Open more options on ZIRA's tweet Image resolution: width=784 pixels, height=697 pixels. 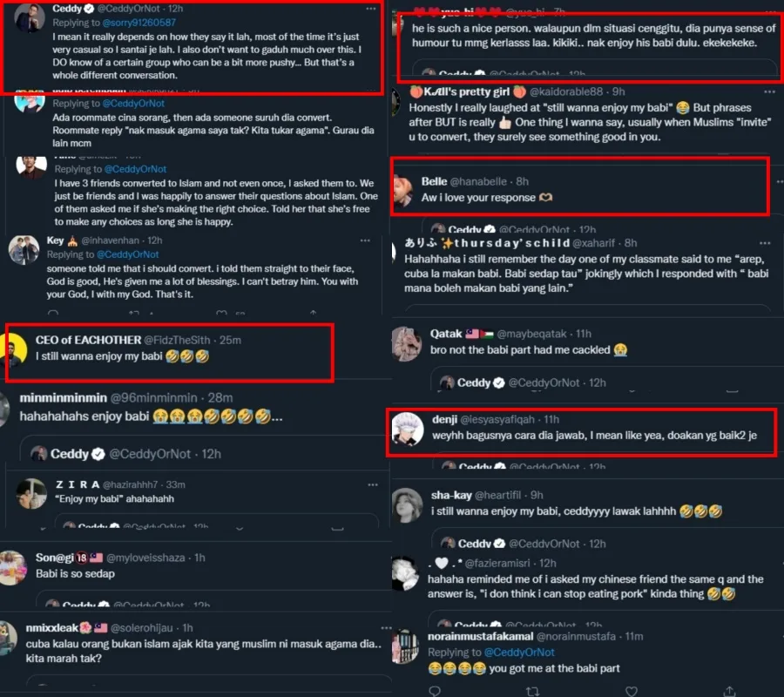coord(373,484)
